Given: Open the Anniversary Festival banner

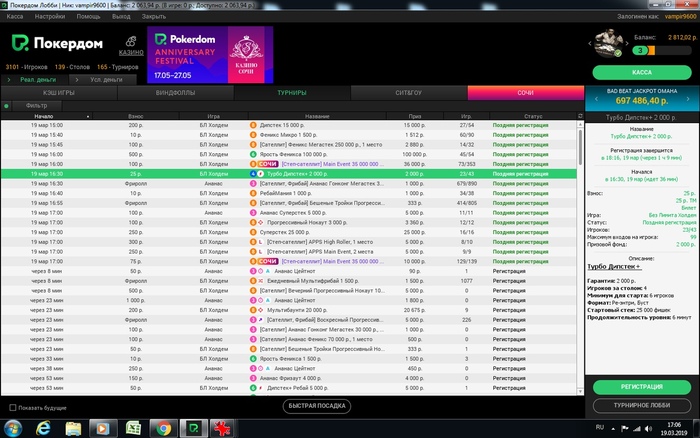Looking at the screenshot, I should pyautogui.click(x=210, y=54).
